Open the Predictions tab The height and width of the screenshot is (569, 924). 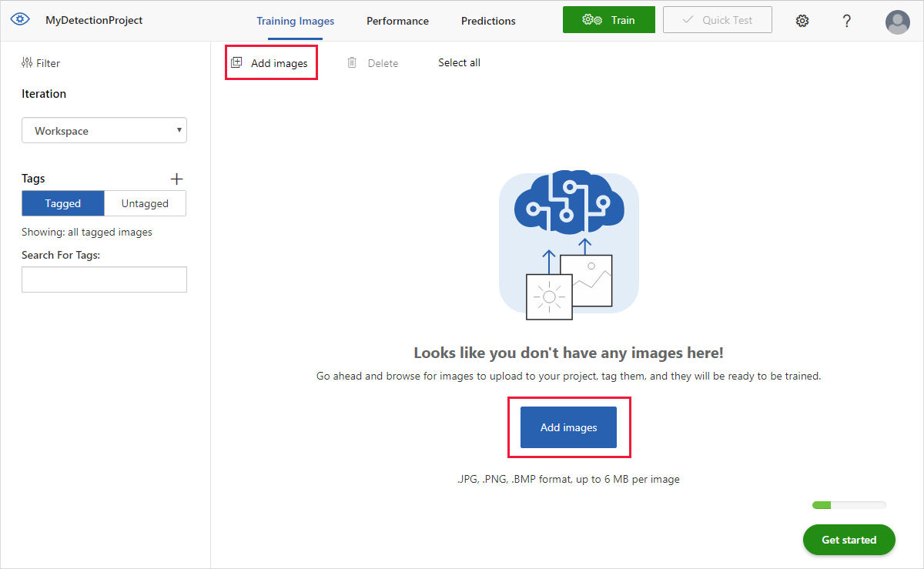(488, 21)
